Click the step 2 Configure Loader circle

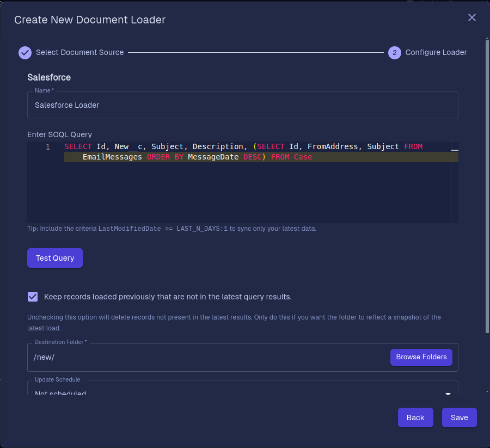(394, 52)
